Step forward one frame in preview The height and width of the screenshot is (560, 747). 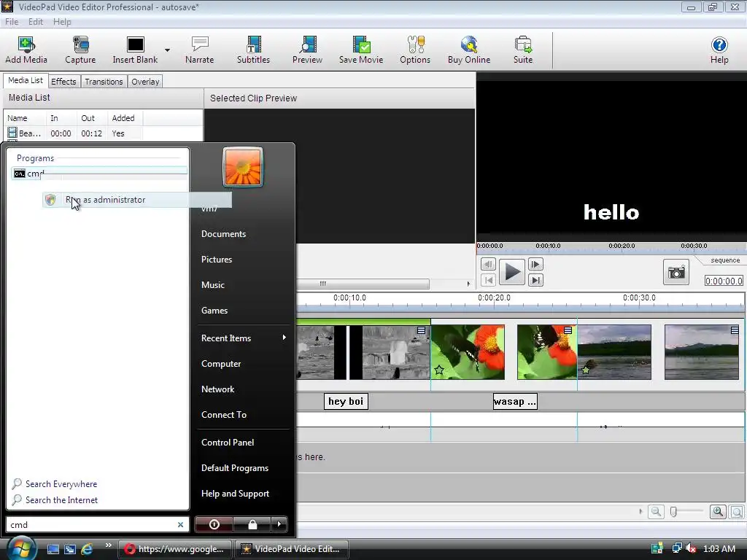point(535,264)
